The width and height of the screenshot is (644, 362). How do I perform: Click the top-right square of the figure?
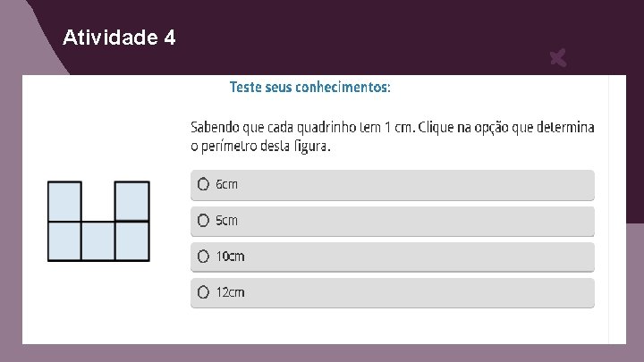tap(131, 201)
